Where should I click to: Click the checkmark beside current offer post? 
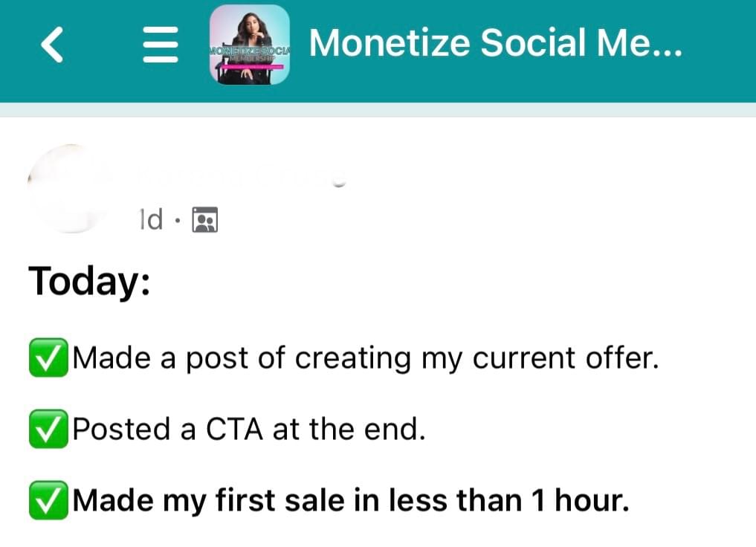pos(48,357)
